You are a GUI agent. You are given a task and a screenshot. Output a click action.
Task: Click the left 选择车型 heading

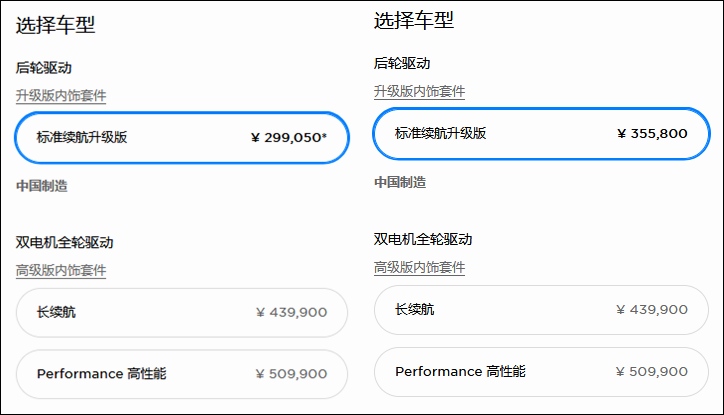pyautogui.click(x=56, y=25)
